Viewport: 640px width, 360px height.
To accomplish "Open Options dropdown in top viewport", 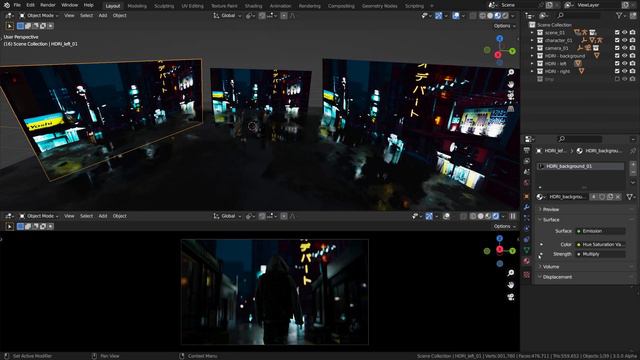I will click(504, 26).
